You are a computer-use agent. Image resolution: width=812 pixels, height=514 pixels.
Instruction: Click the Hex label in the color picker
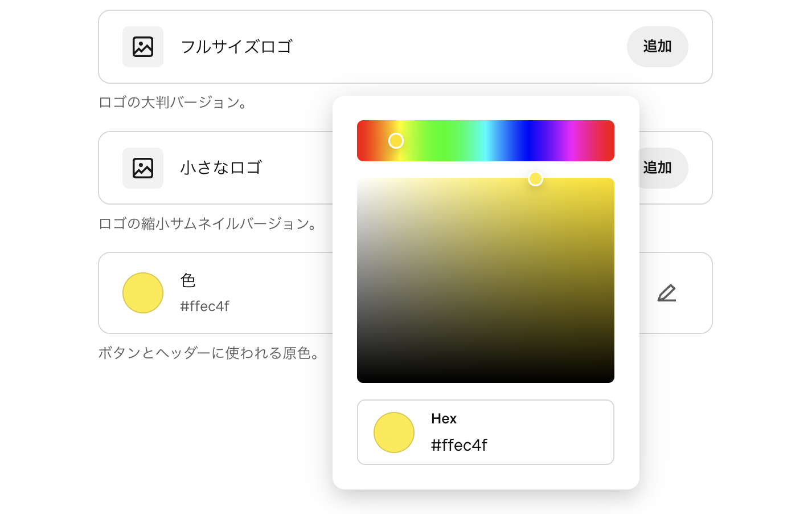[x=444, y=418]
